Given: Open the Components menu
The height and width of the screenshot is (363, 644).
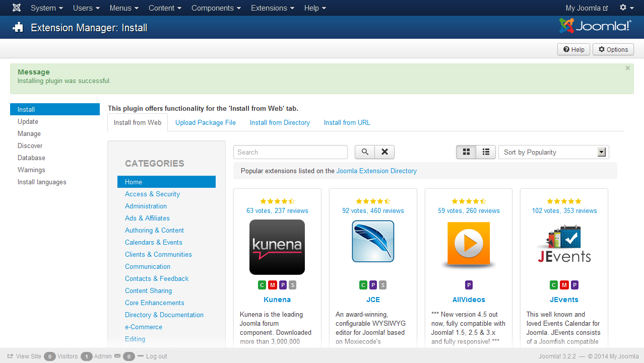Looking at the screenshot, I should click(216, 8).
